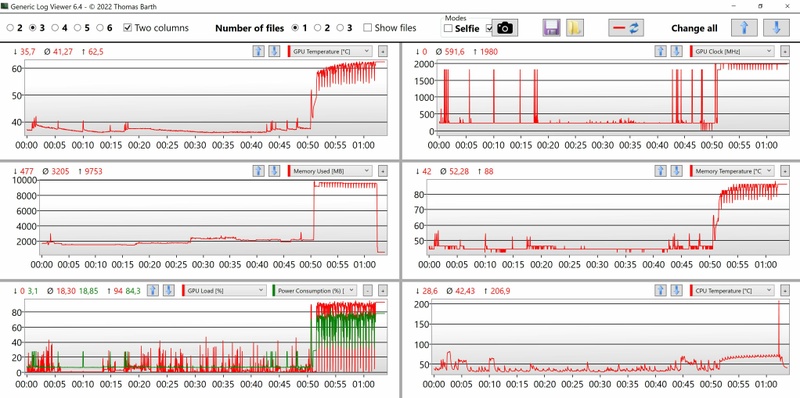Click down arrow for GPU Clock chart
This screenshot has height=398, width=800.
click(x=676, y=51)
